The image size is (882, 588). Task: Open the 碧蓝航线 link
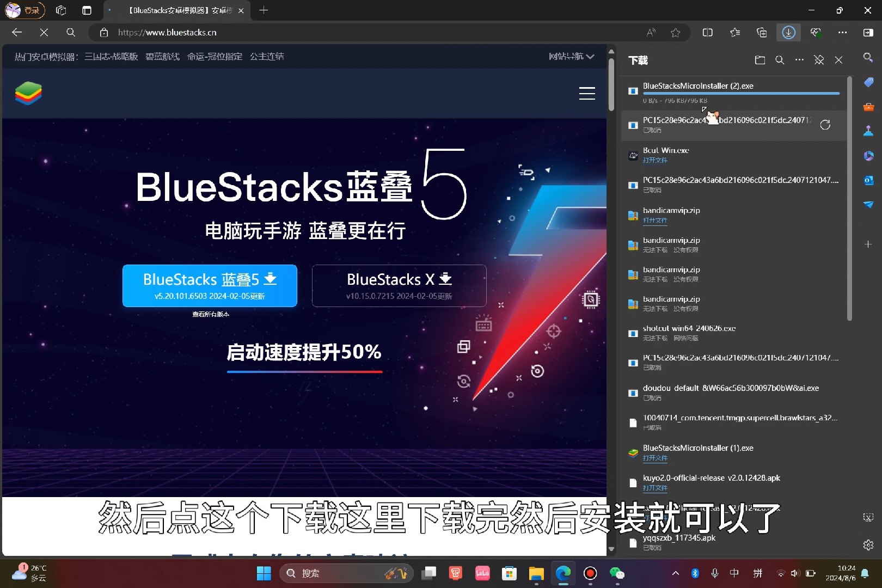coord(162,57)
